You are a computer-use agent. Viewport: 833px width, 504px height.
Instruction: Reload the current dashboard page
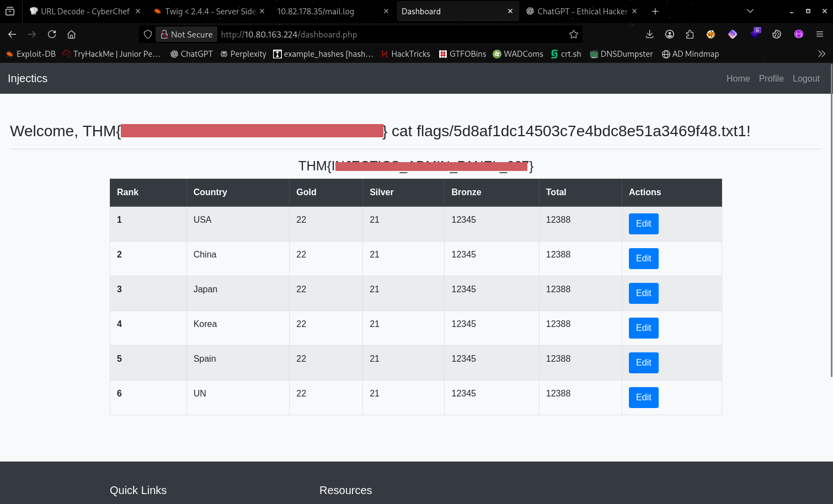coord(52,34)
